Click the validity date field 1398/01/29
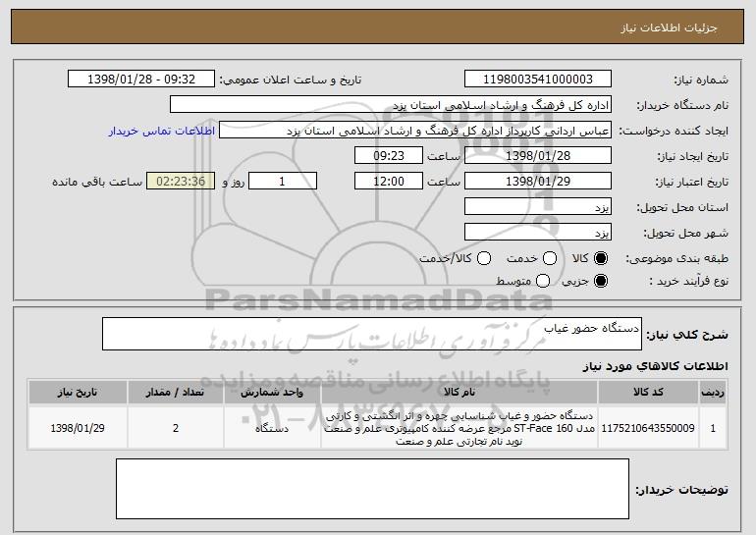 tap(538, 182)
